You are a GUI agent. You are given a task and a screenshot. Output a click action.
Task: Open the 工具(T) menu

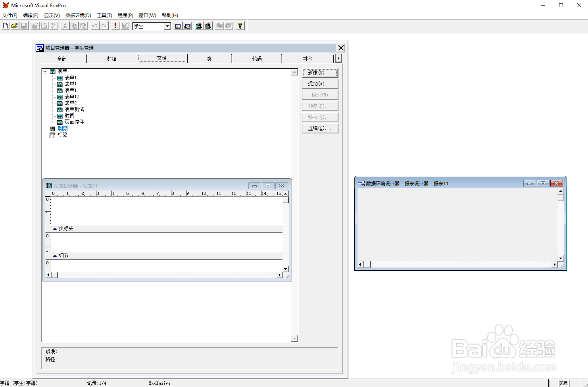tap(104, 15)
